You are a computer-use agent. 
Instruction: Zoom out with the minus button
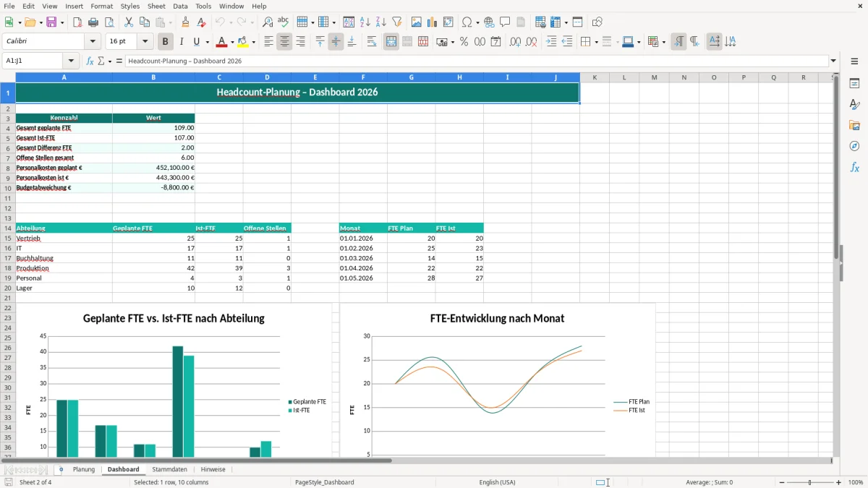tap(781, 482)
